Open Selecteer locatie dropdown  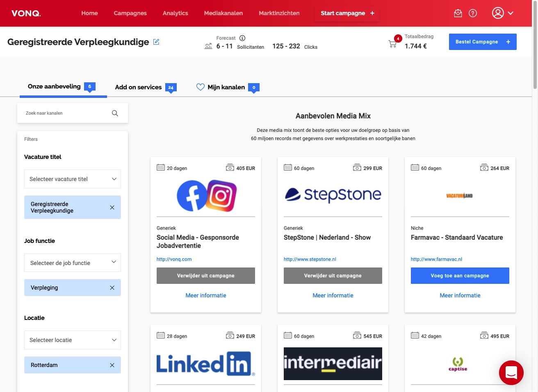tap(73, 340)
